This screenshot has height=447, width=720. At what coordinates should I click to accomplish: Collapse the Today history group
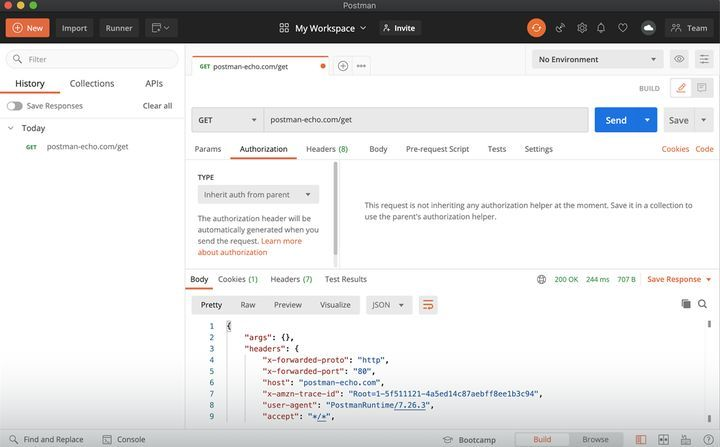(11, 128)
